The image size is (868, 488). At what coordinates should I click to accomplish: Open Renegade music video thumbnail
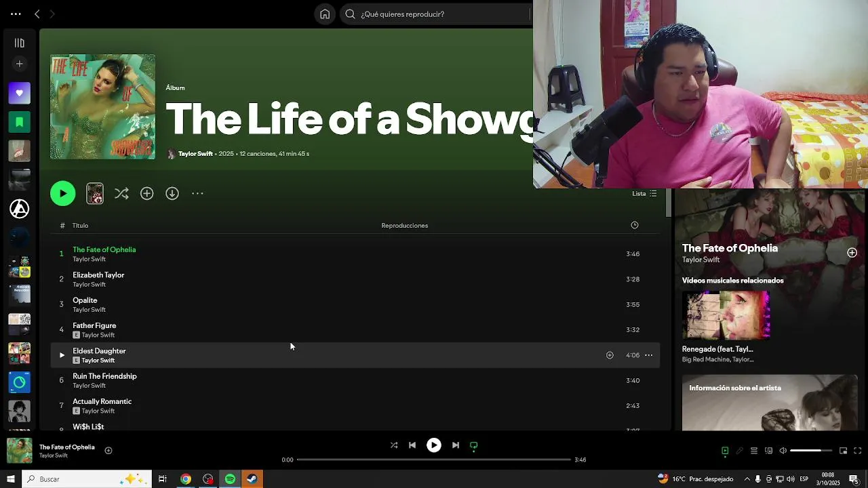coord(726,315)
